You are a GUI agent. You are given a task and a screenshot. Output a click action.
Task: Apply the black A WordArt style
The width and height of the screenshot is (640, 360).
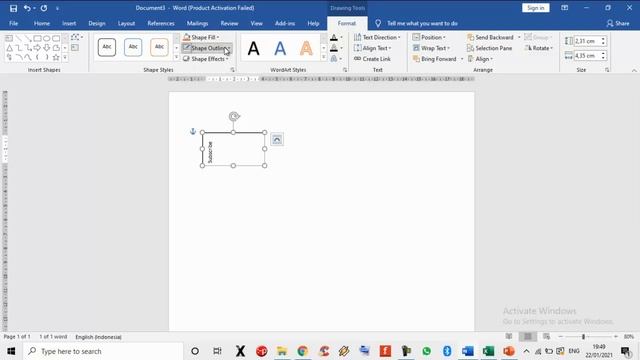pos(253,49)
